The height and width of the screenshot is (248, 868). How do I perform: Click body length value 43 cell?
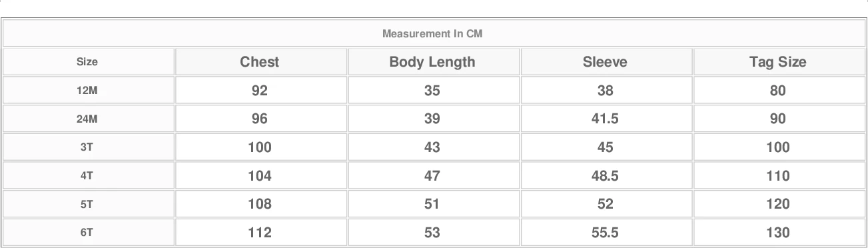(x=432, y=147)
